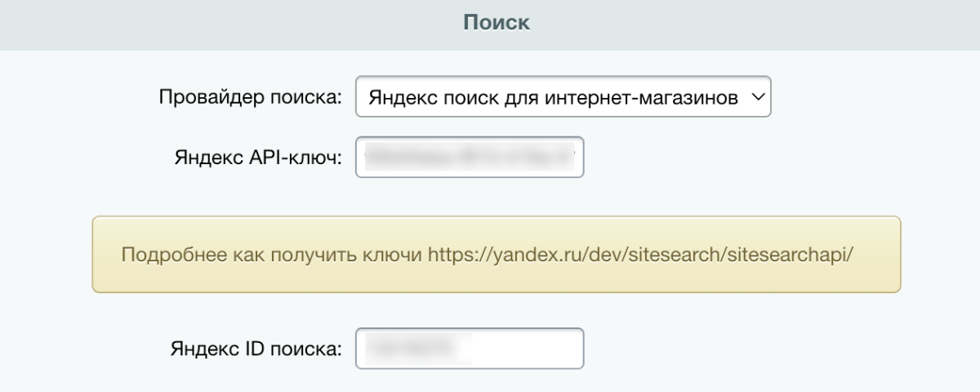The width and height of the screenshot is (980, 392).
Task: Click the empty right edge of the API-ключ field
Action: [580, 157]
